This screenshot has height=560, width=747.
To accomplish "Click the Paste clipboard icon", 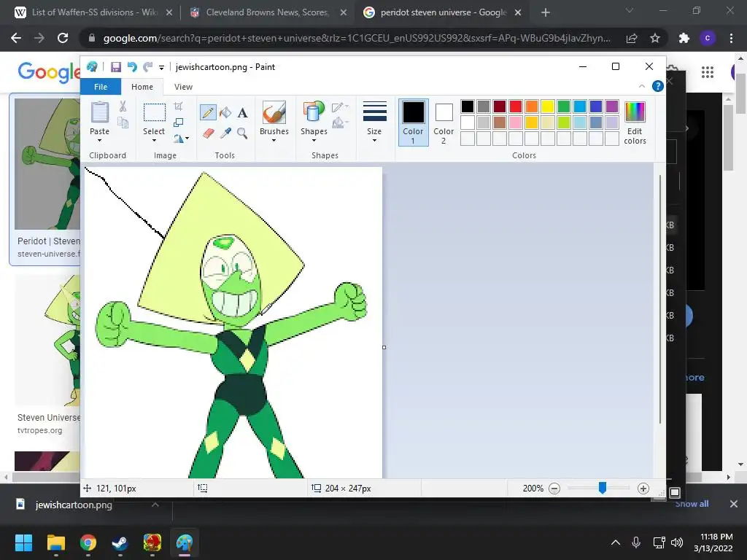I will [x=99, y=112].
